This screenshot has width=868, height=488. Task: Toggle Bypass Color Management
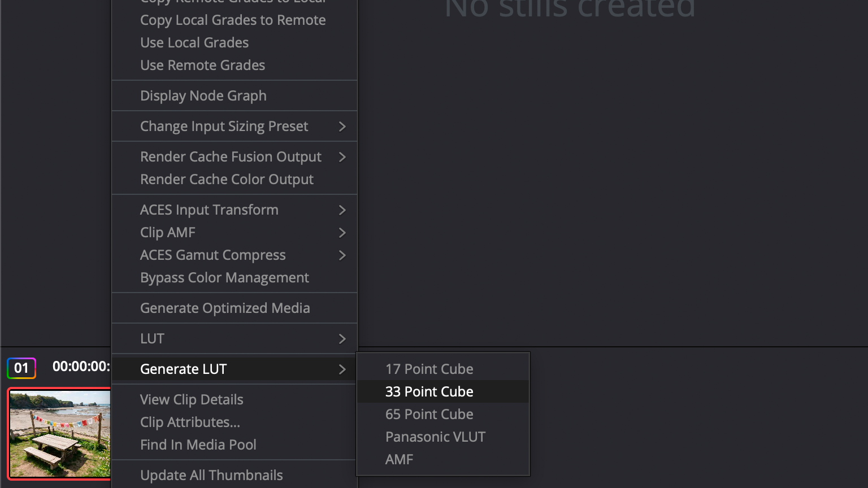[x=224, y=277]
